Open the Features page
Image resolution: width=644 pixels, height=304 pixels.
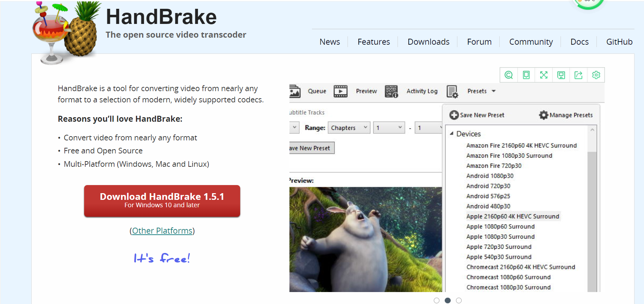tap(374, 42)
